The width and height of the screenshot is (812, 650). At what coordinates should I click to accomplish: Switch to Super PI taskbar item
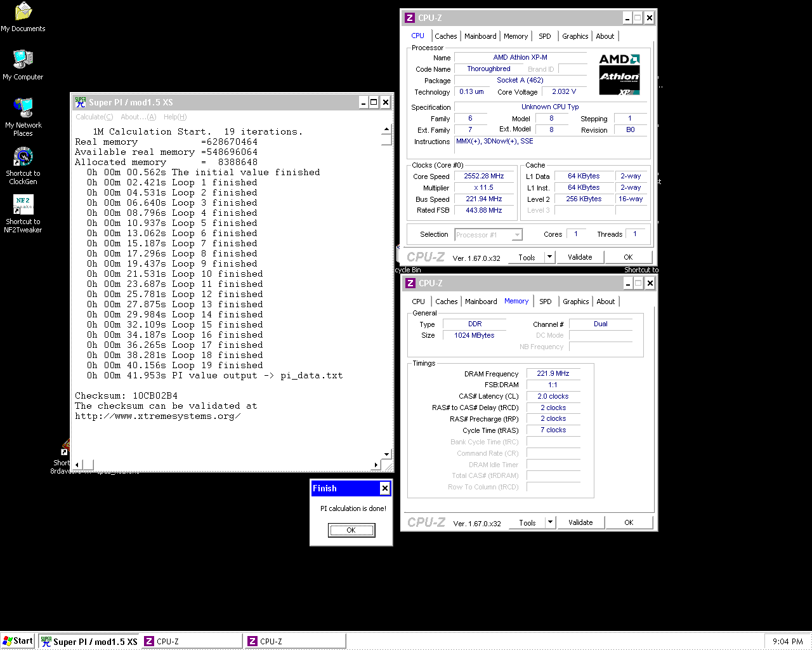89,641
